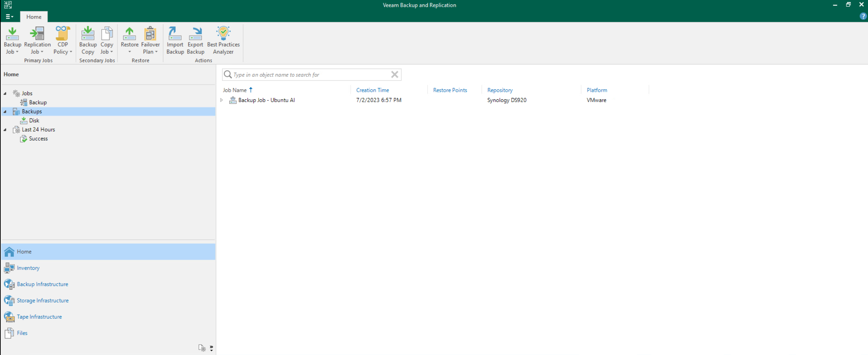Screen dimensions: 868x355
Task: Focus the object name search field
Action: (311, 75)
